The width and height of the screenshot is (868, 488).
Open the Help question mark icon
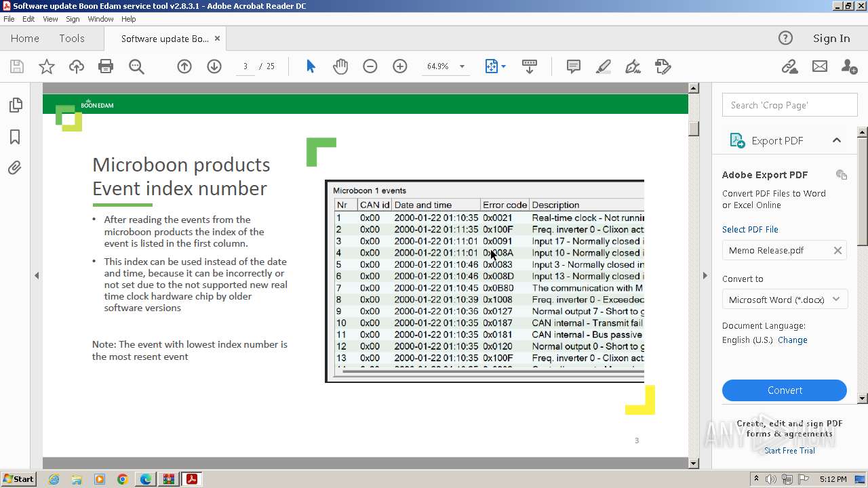[785, 38]
